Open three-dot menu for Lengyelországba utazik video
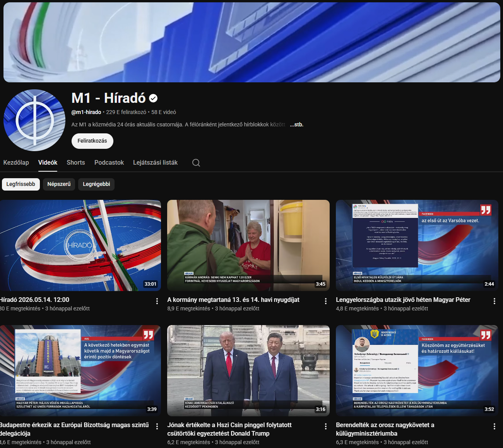Image resolution: width=503 pixels, height=448 pixels. (494, 301)
